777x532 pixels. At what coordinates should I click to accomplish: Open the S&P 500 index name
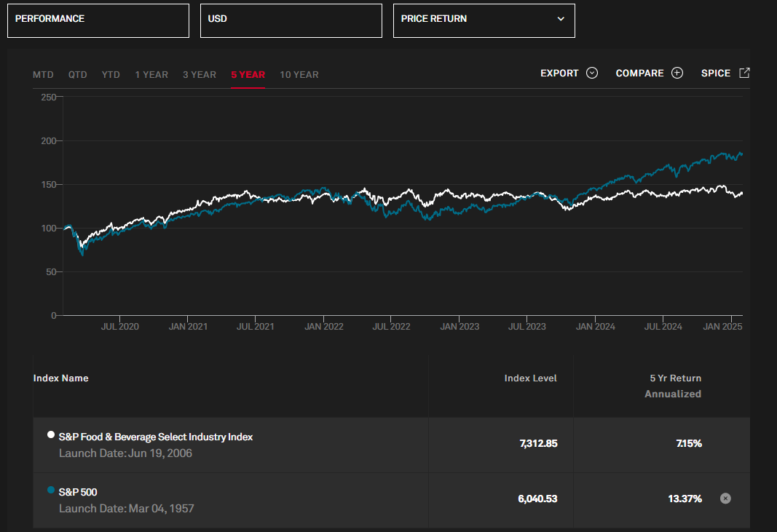78,493
